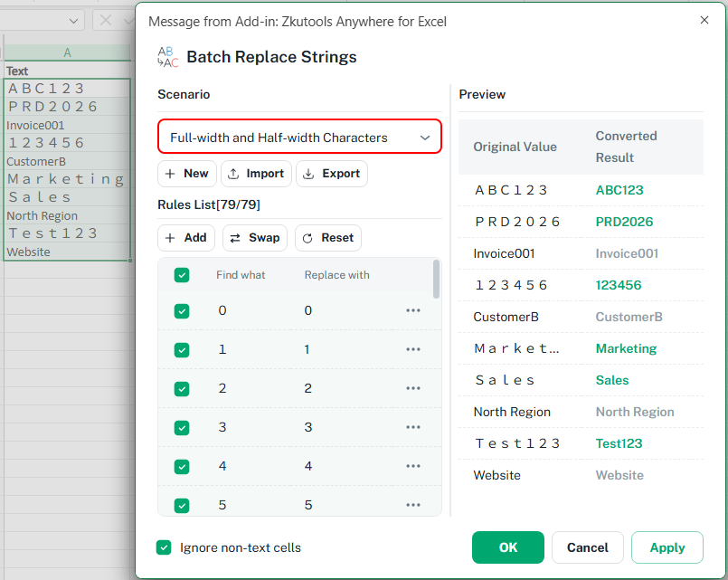Click converted result 123456 in preview
The width and height of the screenshot is (728, 580).
(x=619, y=285)
